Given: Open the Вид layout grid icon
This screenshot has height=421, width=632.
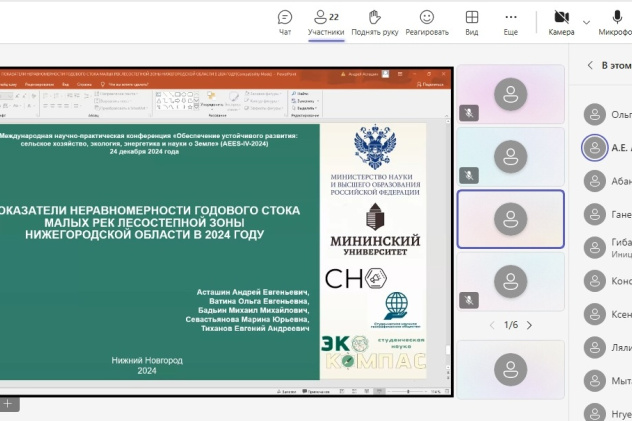Looking at the screenshot, I should (x=472, y=22).
